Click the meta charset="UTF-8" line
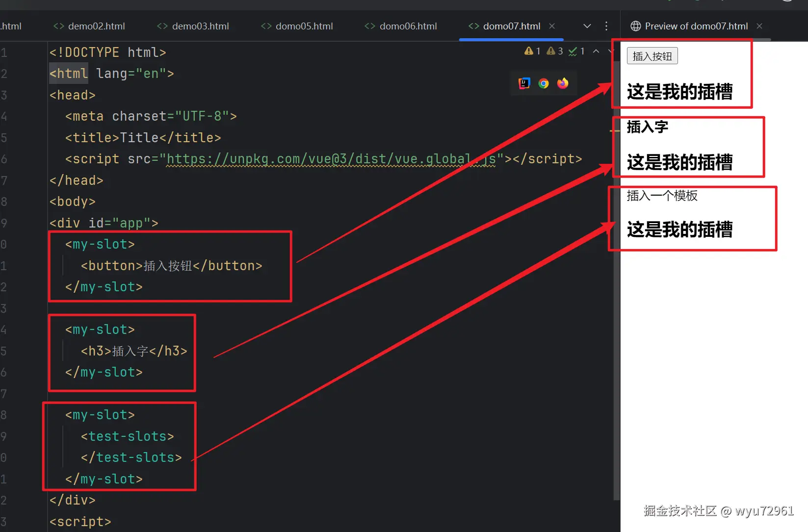This screenshot has width=808, height=532. tap(151, 116)
